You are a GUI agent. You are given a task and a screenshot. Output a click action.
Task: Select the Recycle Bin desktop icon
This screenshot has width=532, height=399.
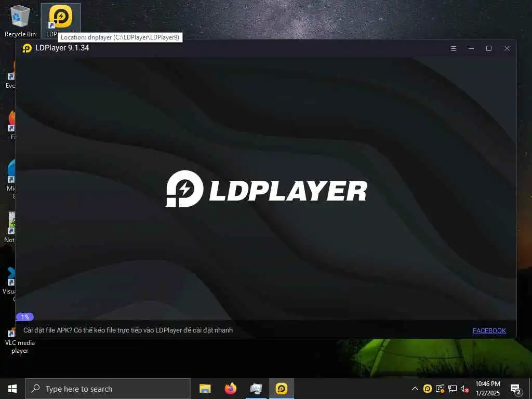point(20,21)
